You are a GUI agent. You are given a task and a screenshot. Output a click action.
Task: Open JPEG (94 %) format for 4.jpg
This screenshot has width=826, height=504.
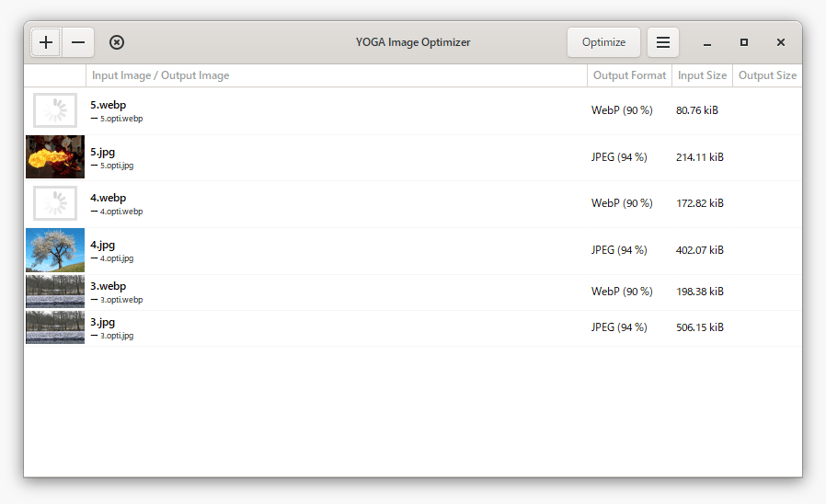pyautogui.click(x=619, y=250)
